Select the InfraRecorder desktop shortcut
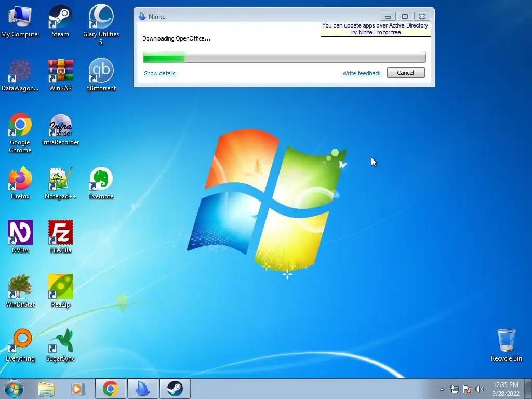532x399 pixels. click(60, 129)
